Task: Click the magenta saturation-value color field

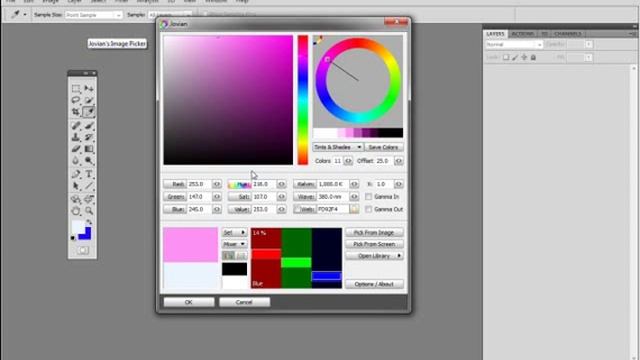Action: pyautogui.click(x=228, y=100)
